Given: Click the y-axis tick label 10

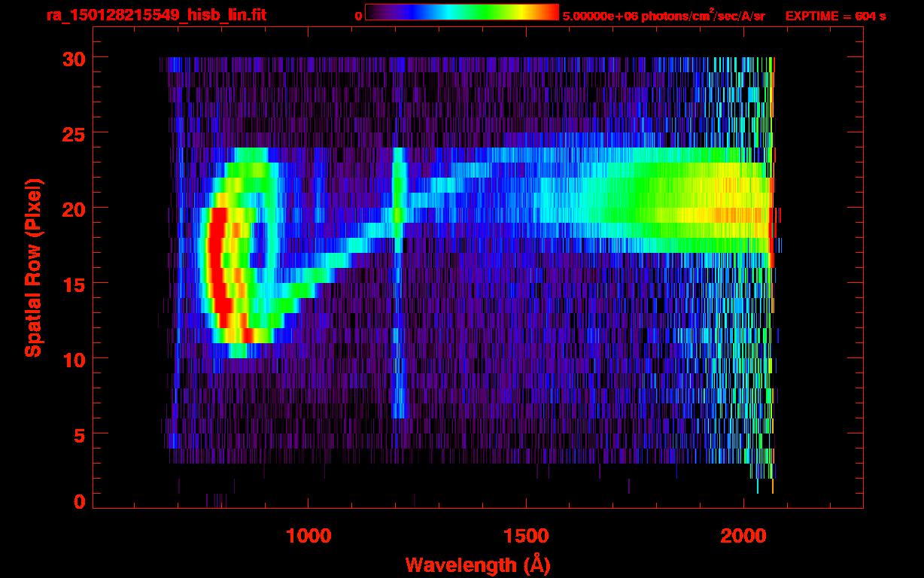Looking at the screenshot, I should click(x=74, y=359).
